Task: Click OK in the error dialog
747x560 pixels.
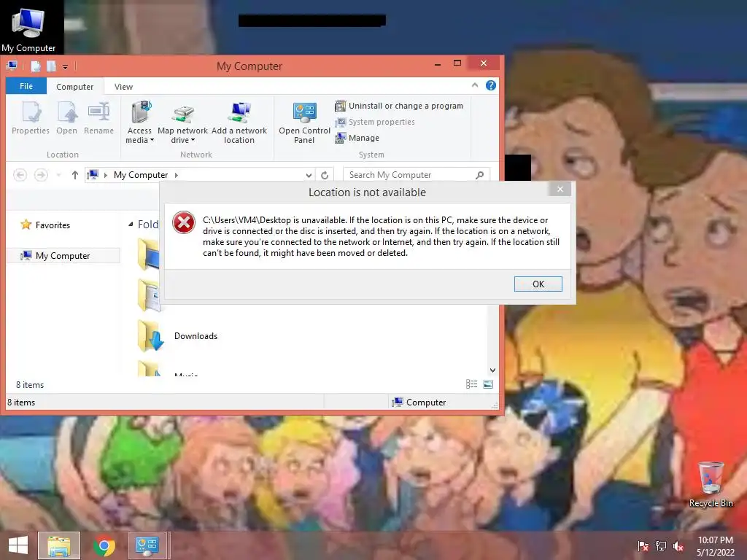Action: 538,284
